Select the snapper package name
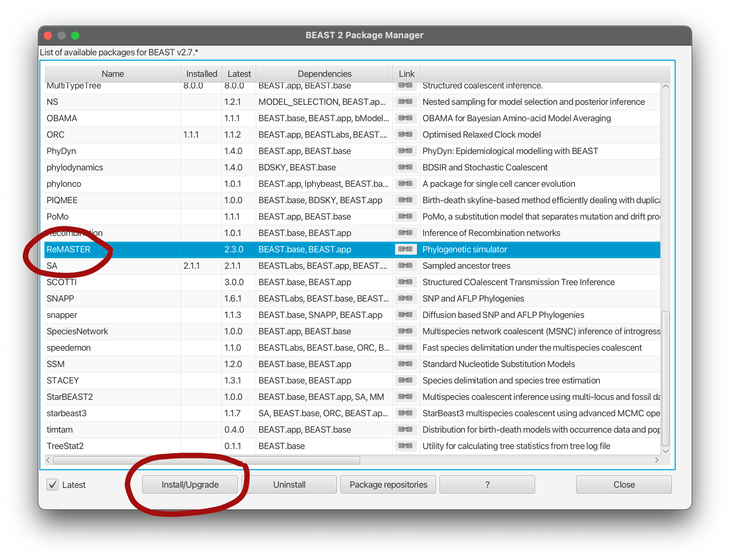 point(62,315)
